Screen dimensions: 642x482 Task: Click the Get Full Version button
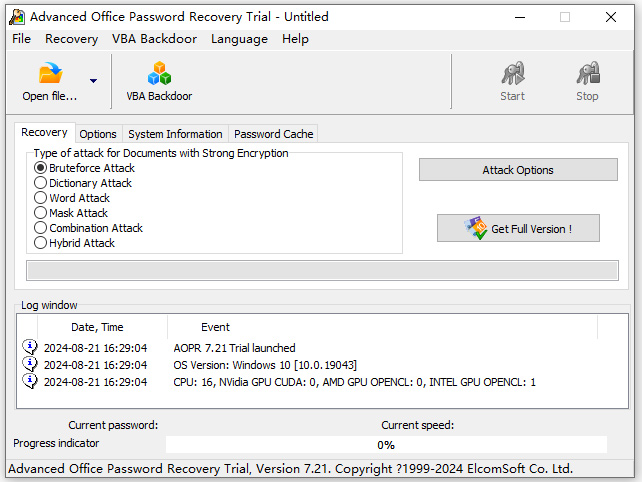(x=518, y=228)
